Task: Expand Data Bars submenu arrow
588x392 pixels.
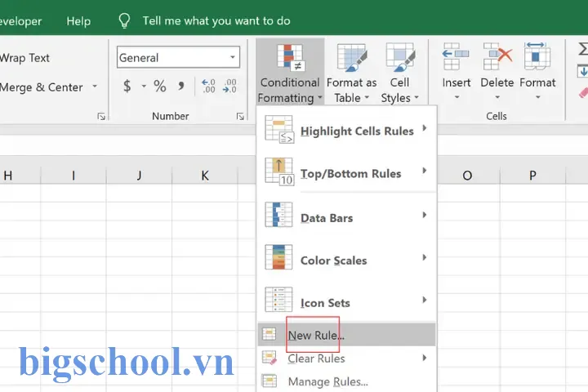Action: (x=425, y=215)
